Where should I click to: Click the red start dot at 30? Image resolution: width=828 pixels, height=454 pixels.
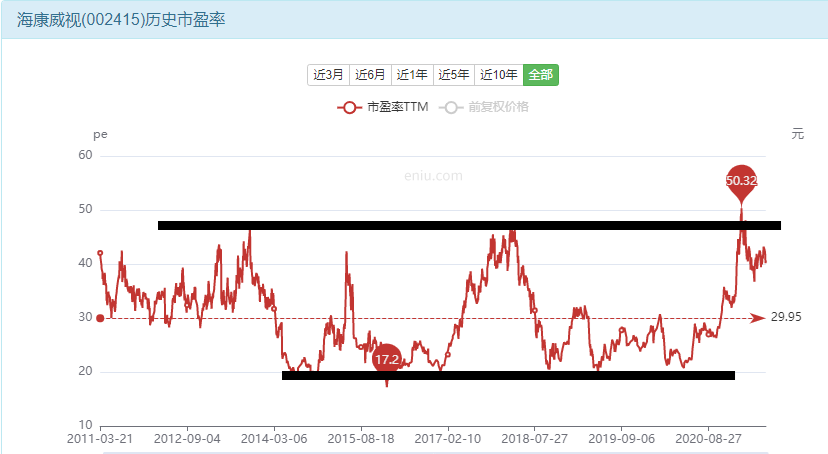coord(100,318)
